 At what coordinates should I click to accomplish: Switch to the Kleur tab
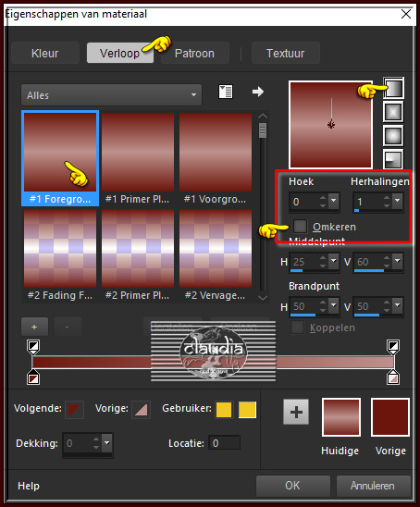click(x=45, y=53)
